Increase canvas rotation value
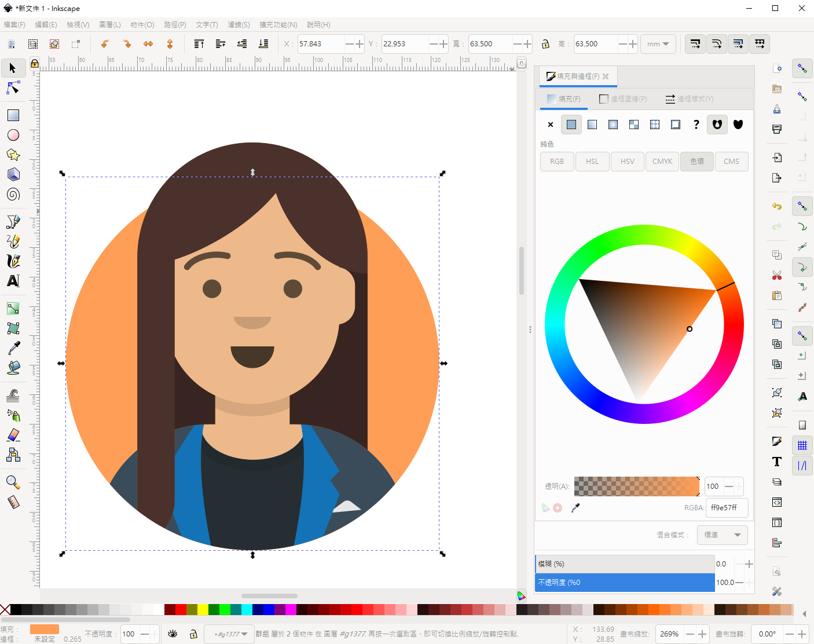The height and width of the screenshot is (644, 814). tap(802, 634)
